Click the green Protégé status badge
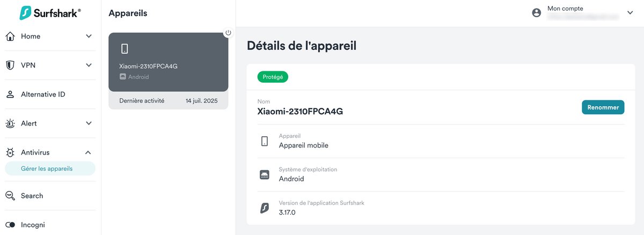This screenshot has width=644, height=235. (273, 77)
